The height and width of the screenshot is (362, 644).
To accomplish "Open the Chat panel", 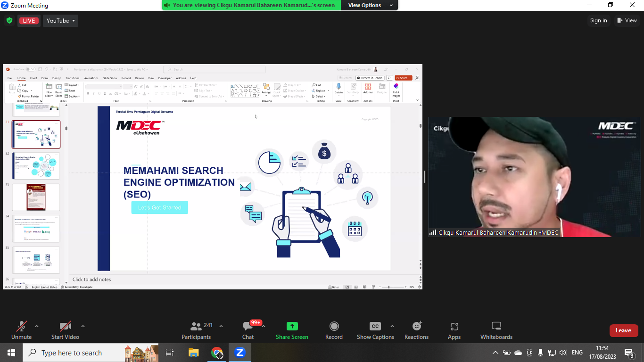I will pos(248,330).
